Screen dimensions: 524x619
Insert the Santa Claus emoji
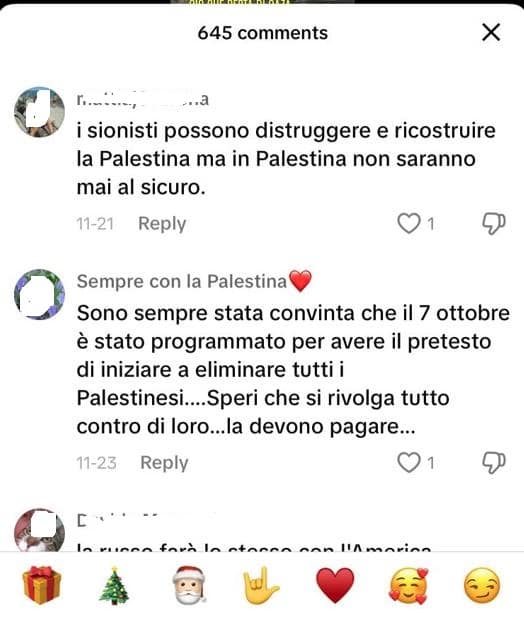point(189,585)
